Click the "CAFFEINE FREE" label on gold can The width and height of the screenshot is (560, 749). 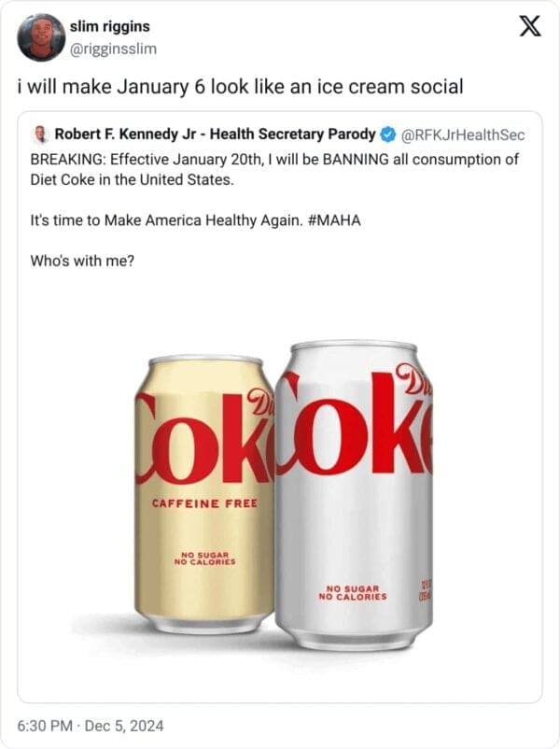204,503
